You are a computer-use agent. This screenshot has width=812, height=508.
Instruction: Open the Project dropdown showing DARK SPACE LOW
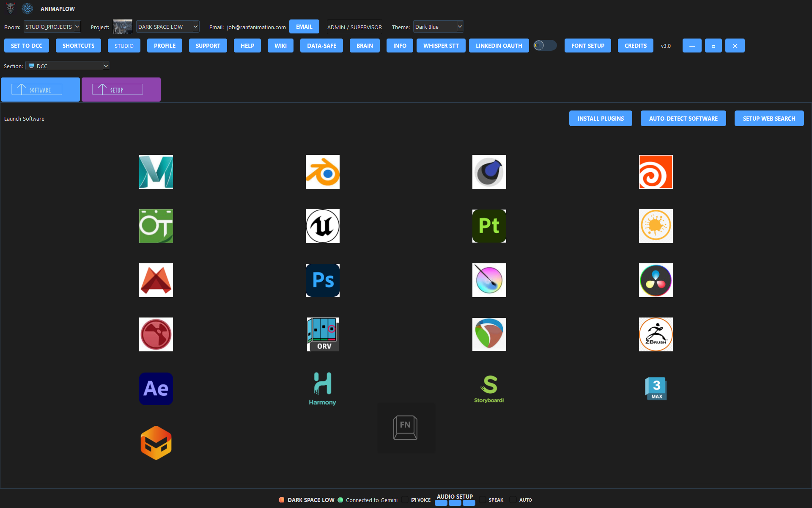pyautogui.click(x=167, y=26)
